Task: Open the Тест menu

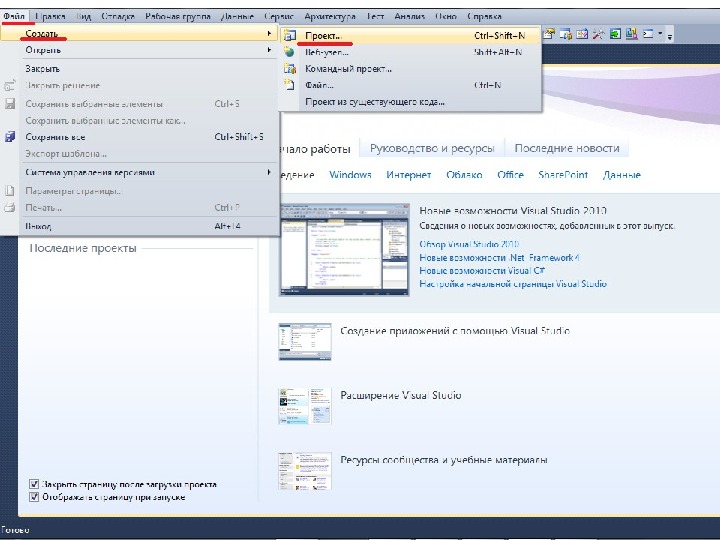Action: coord(375,17)
